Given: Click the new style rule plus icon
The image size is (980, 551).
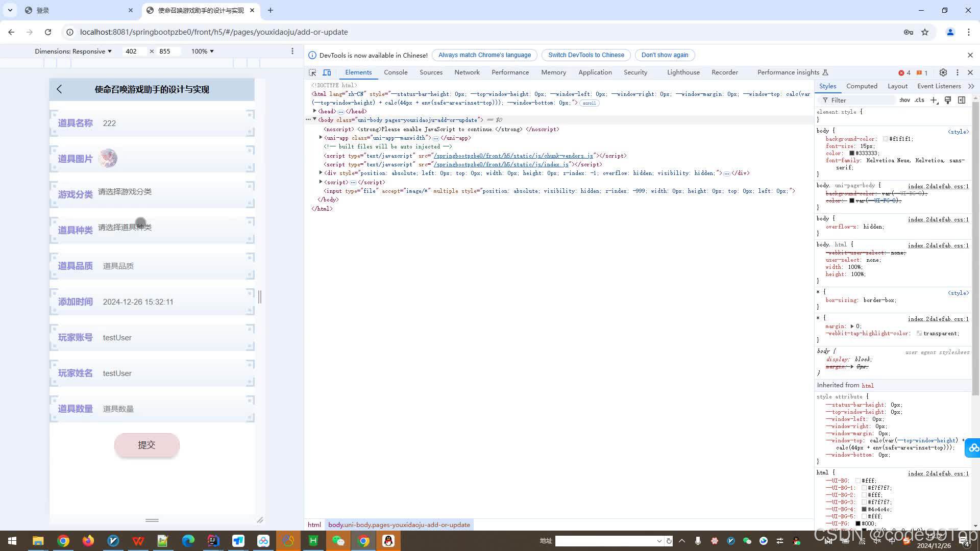Looking at the screenshot, I should [x=934, y=100].
